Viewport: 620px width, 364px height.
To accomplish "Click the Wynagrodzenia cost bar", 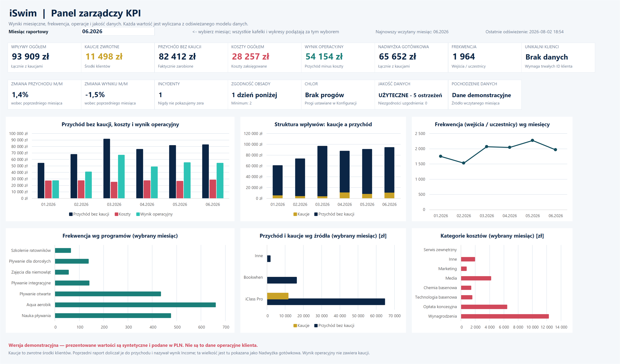I will point(505,316).
